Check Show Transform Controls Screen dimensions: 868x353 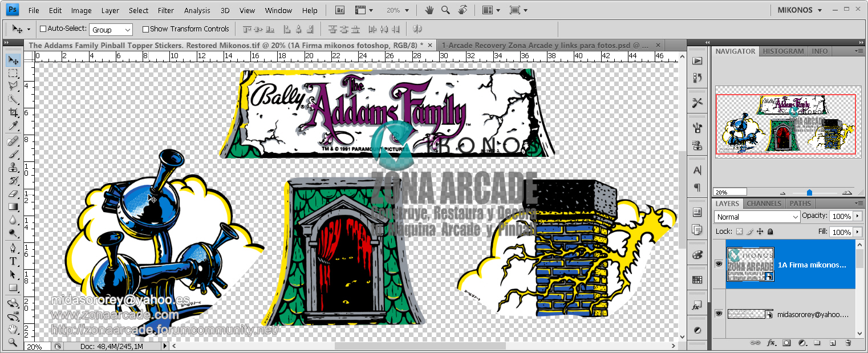(146, 29)
